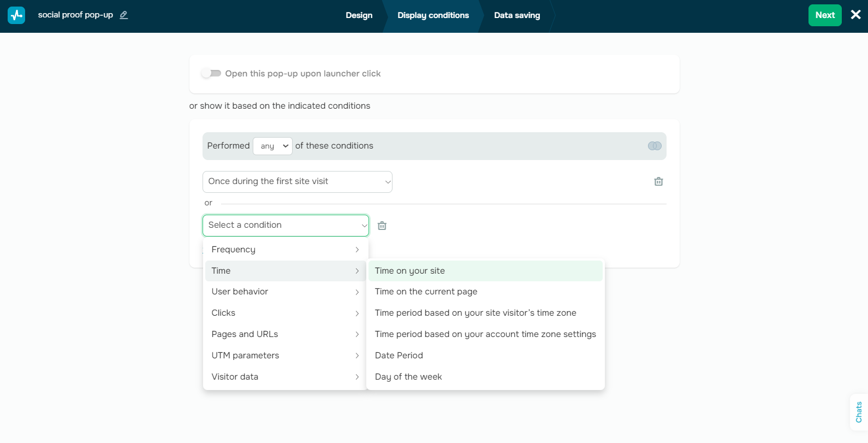Expand the User behavior submenu
Viewport: 868px width, 443px height.
(x=286, y=292)
